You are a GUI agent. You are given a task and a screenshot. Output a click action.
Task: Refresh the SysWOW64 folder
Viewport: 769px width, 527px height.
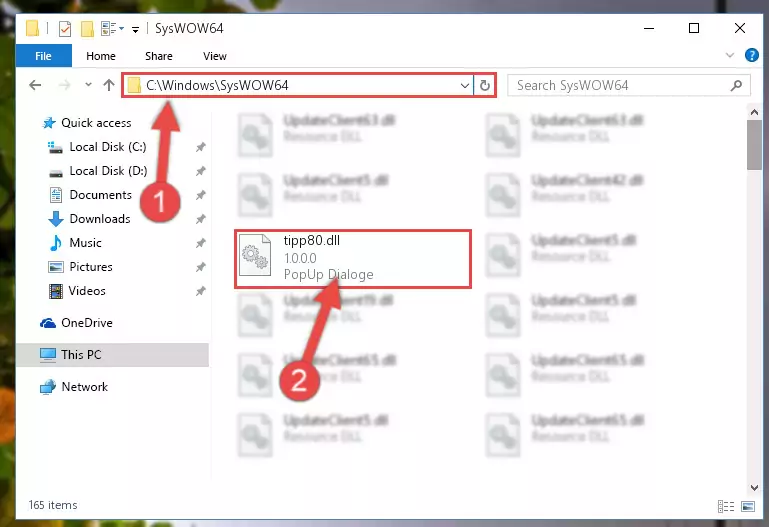485,85
